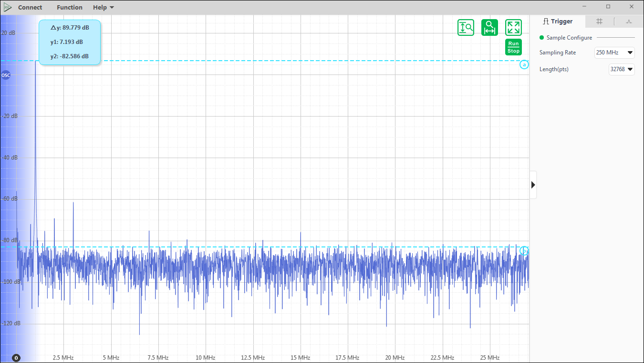Click the -120 dB axis label
Image resolution: width=644 pixels, height=363 pixels.
[10, 323]
